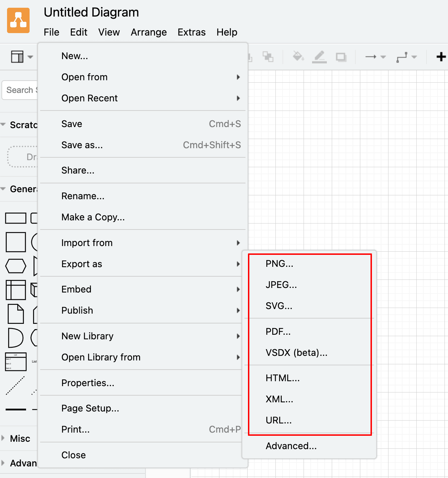Select the dashed line shape
Viewport: 448px width, 478px height.
(x=15, y=385)
